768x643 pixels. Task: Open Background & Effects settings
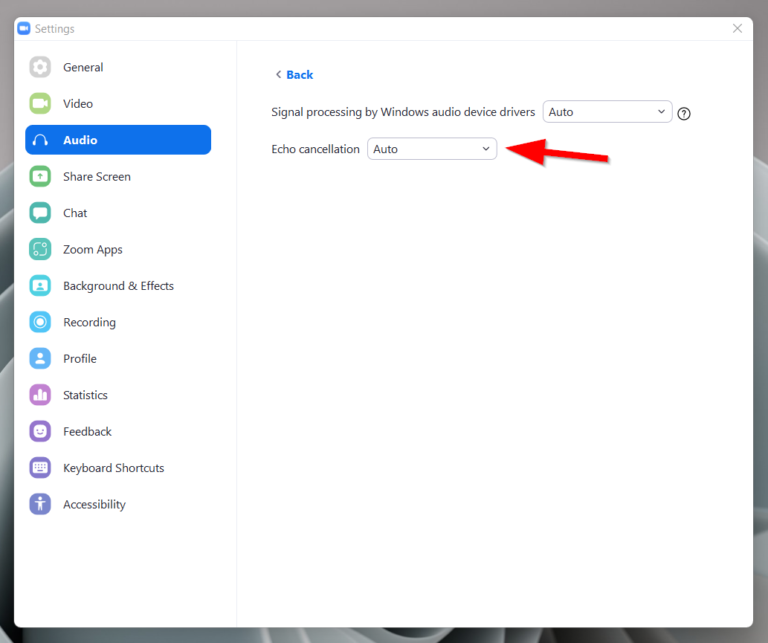point(118,286)
